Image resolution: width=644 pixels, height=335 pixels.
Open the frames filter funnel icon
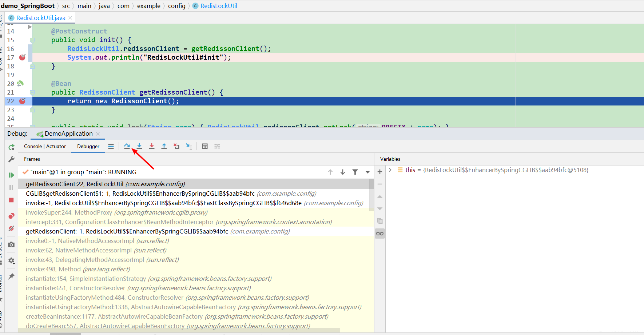point(355,172)
